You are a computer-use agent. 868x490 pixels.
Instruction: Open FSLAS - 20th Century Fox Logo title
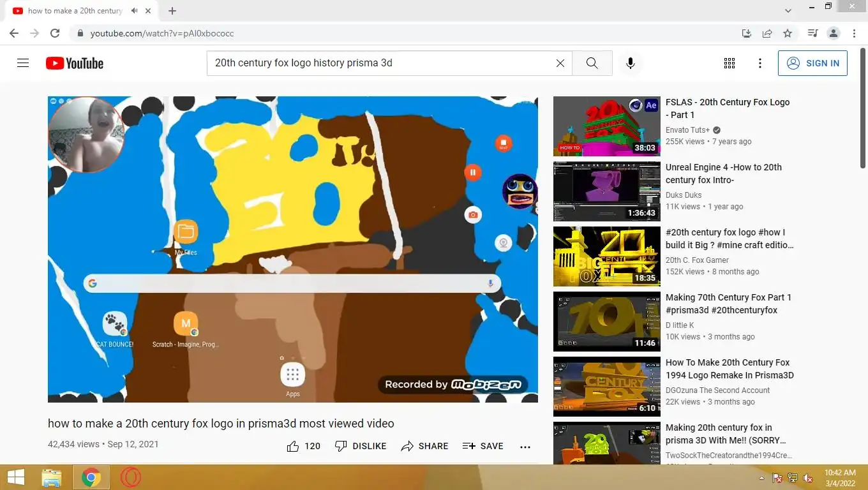[x=728, y=108]
